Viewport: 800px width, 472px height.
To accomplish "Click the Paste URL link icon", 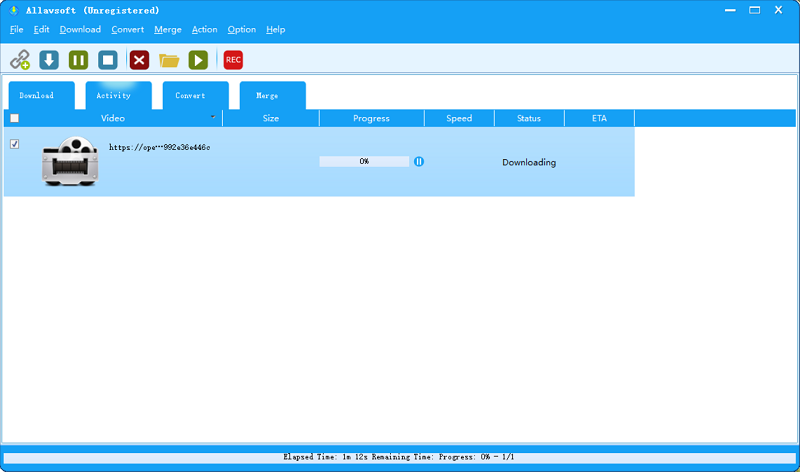I will coord(20,60).
